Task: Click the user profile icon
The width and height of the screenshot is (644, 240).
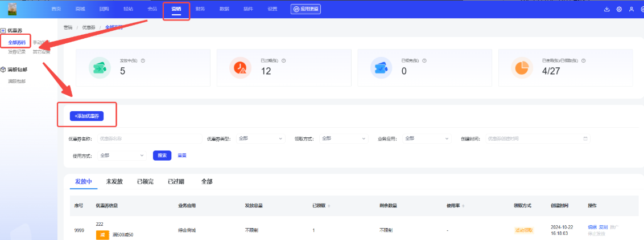Action: pyautogui.click(x=631, y=9)
